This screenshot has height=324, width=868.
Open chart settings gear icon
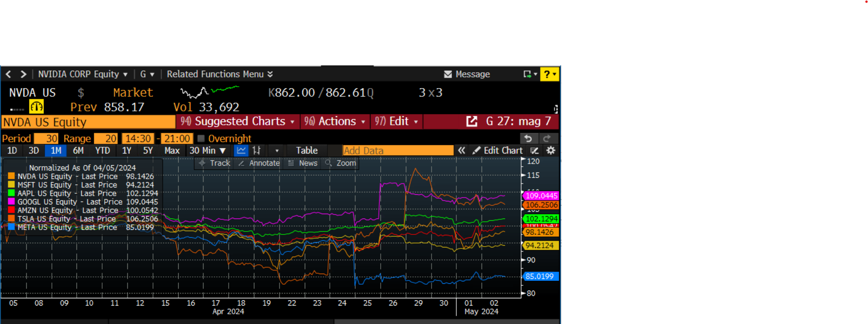[x=551, y=151]
